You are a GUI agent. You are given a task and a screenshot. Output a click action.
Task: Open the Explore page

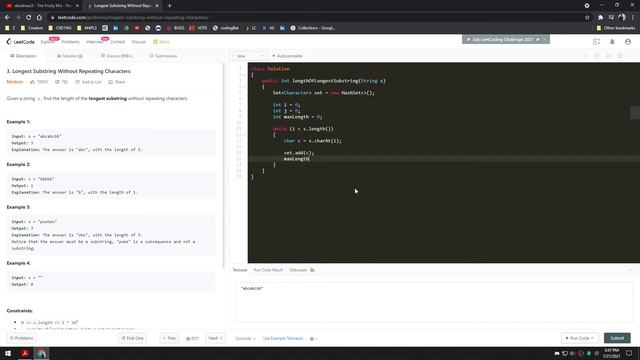coord(47,42)
